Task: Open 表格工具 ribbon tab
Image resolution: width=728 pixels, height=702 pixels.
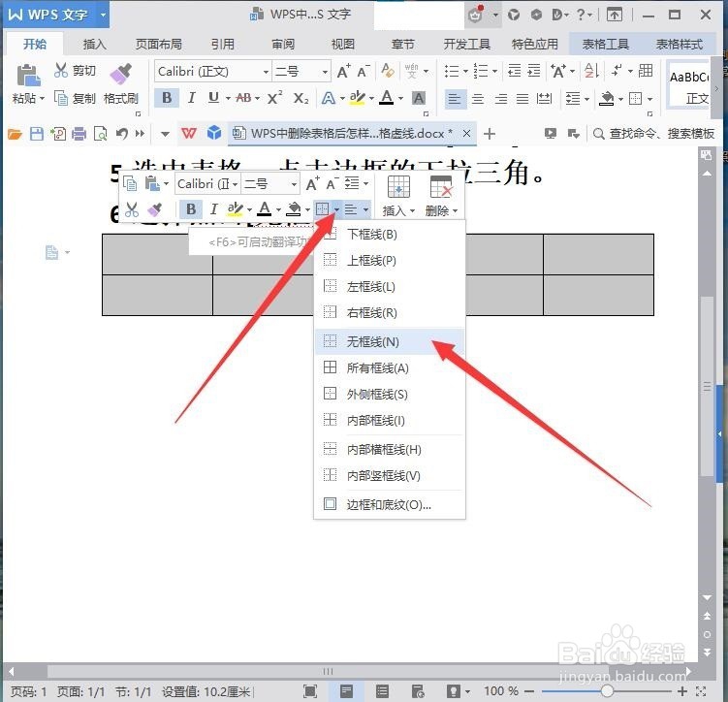Action: pyautogui.click(x=606, y=44)
